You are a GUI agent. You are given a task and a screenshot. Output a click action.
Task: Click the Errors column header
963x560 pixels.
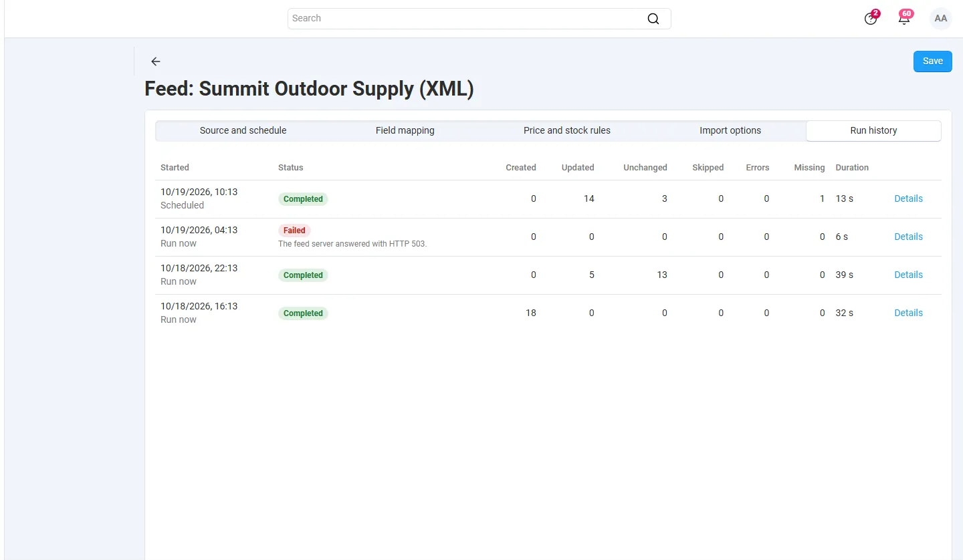[x=758, y=168]
